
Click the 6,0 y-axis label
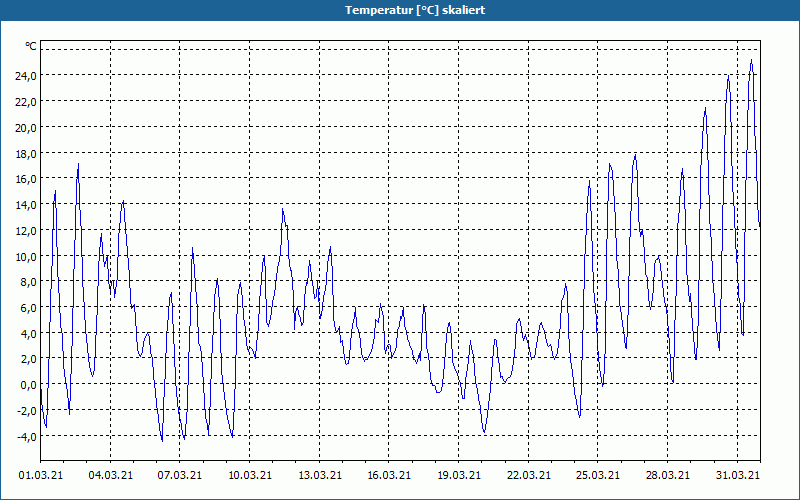[28, 308]
